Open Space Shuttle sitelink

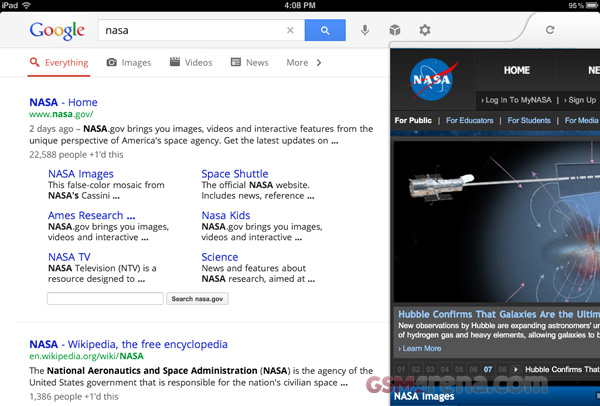pyautogui.click(x=235, y=174)
